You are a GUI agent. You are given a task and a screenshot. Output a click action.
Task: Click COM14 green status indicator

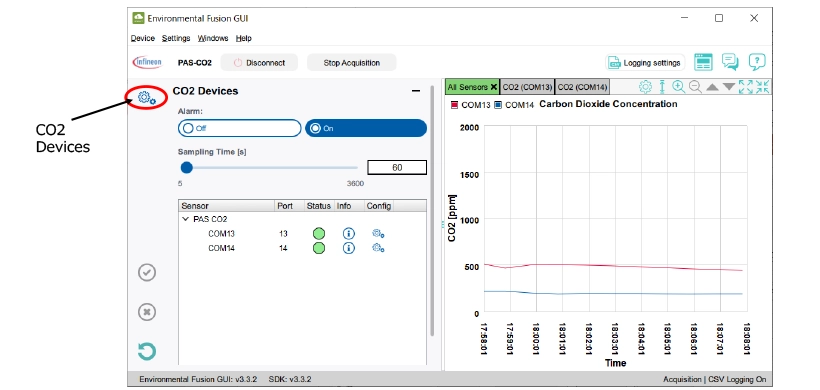tap(318, 248)
